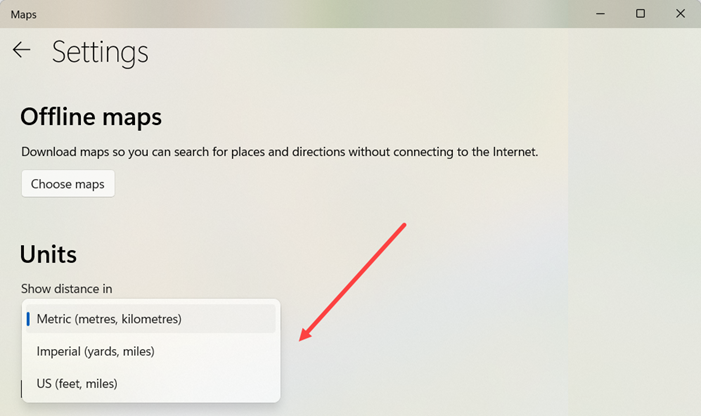This screenshot has width=701, height=416.
Task: Click the Offline maps heading
Action: pyautogui.click(x=91, y=117)
